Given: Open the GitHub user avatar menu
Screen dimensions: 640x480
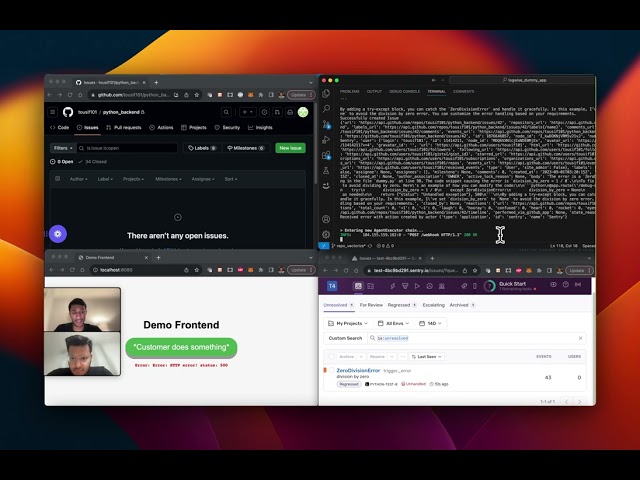Looking at the screenshot, I should (x=303, y=112).
